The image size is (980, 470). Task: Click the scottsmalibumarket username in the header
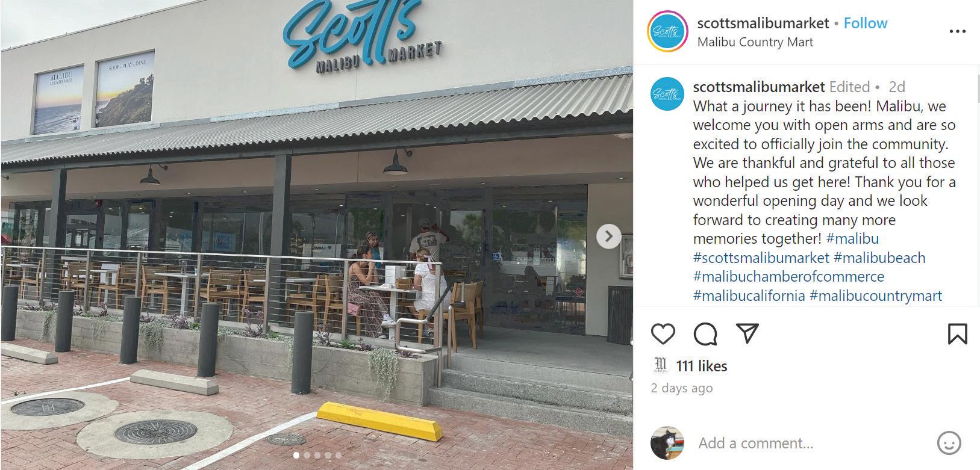[763, 23]
